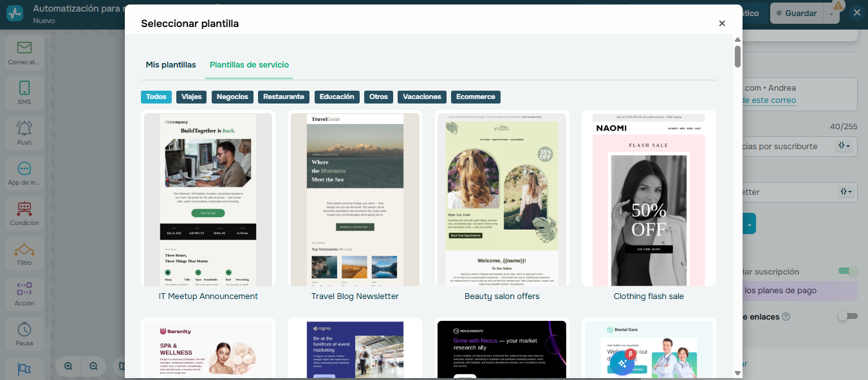Select the Clothing flash sale template thumbnail
Viewport: 868px width, 380px height.
tap(649, 199)
